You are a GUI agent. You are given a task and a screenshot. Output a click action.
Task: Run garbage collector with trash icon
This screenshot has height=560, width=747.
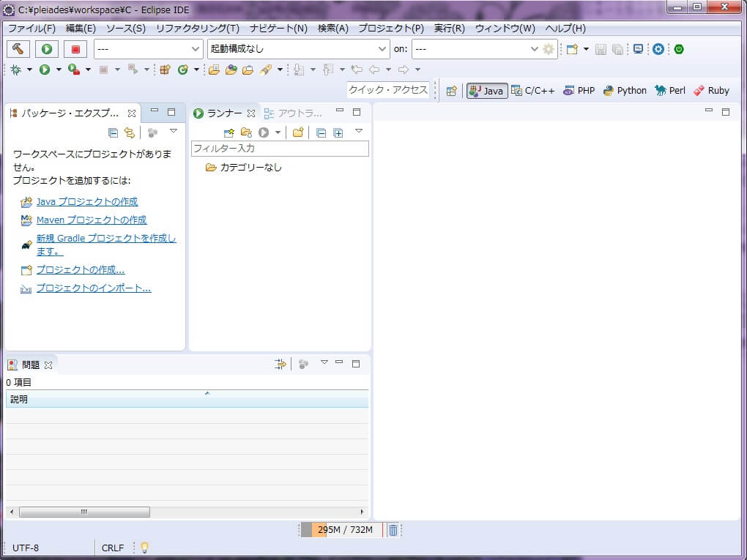click(x=393, y=530)
